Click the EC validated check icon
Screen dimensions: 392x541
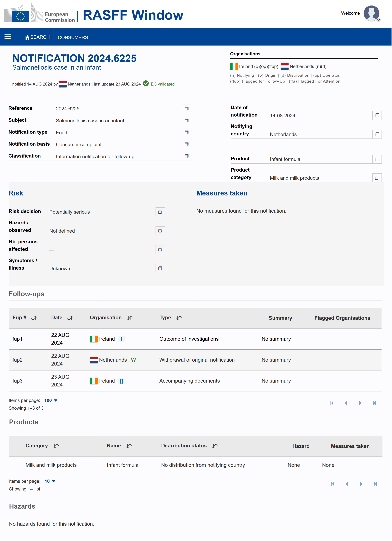pos(146,83)
